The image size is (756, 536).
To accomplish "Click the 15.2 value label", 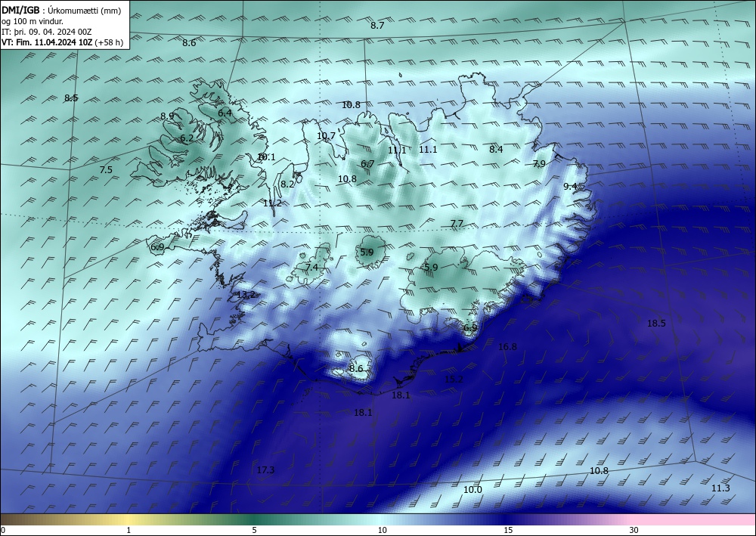I will tap(454, 380).
